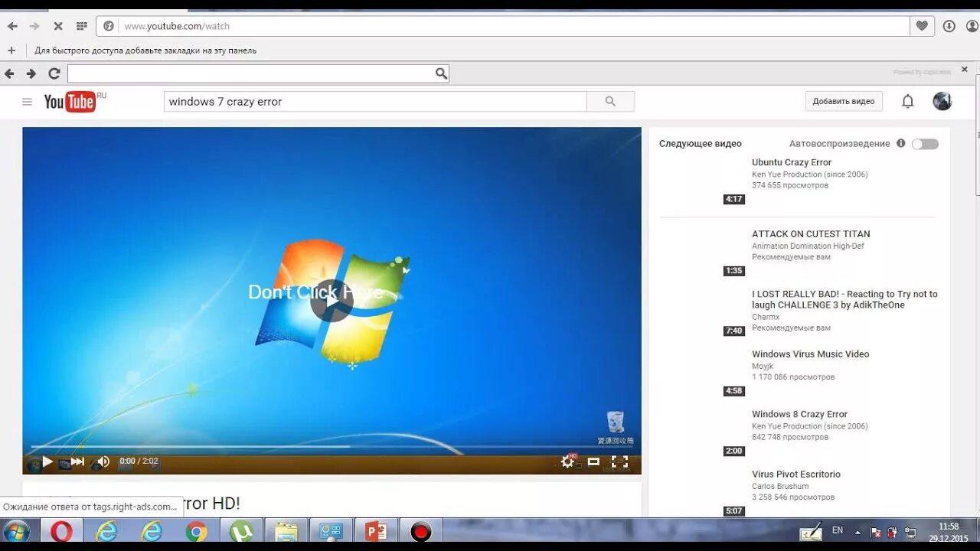Open Windows Explorer folder in taskbar
Image resolution: width=980 pixels, height=551 pixels.
286,531
